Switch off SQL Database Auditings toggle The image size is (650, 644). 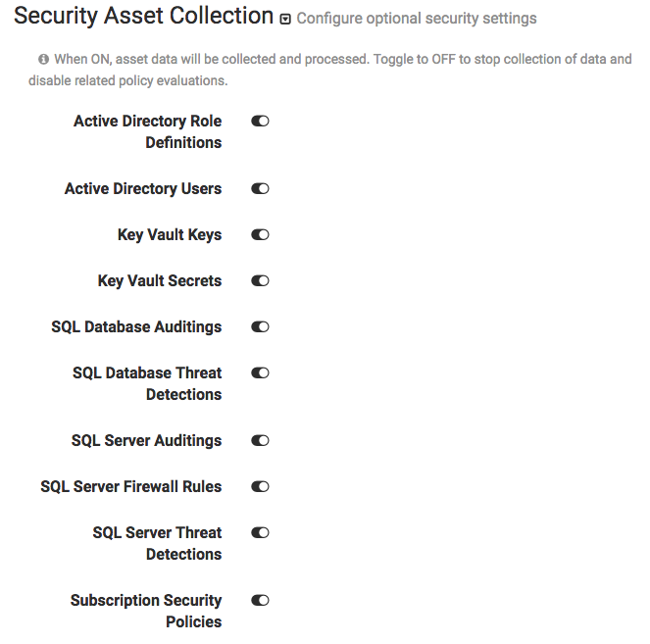[x=260, y=327]
